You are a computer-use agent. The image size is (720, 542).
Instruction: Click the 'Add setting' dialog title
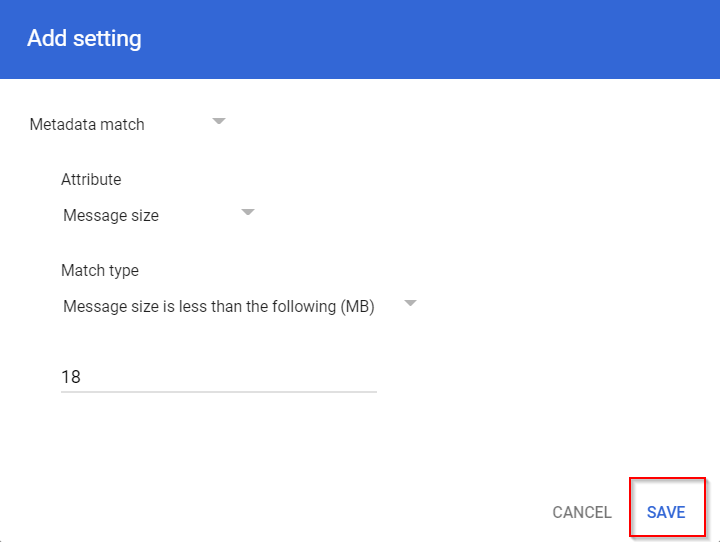[84, 39]
